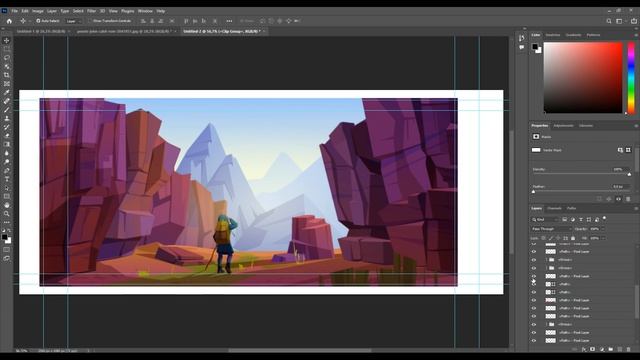Open the File menu
The width and height of the screenshot is (640, 360).
click(14, 11)
